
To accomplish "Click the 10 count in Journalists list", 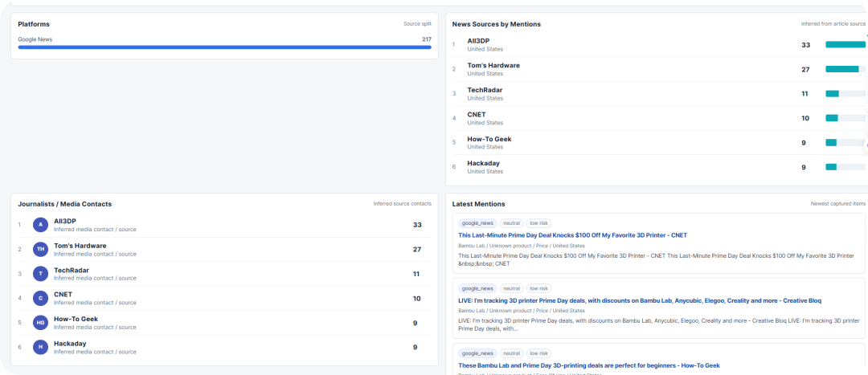I will pos(417,298).
